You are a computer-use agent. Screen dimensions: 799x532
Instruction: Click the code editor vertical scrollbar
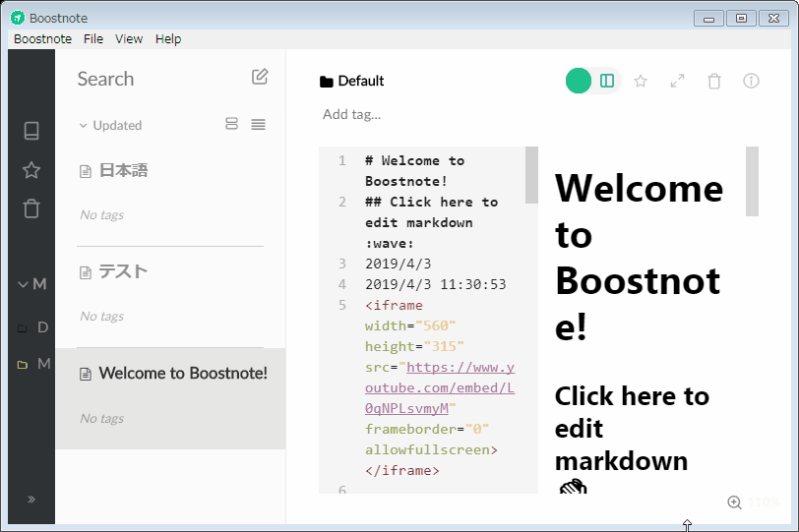pos(531,175)
